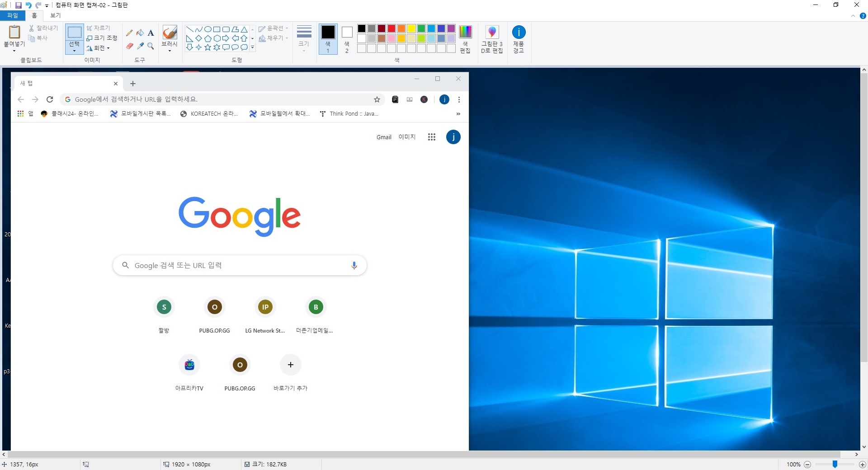This screenshot has width=868, height=470.
Task: Open the Chrome three-dot menu
Action: click(459, 99)
